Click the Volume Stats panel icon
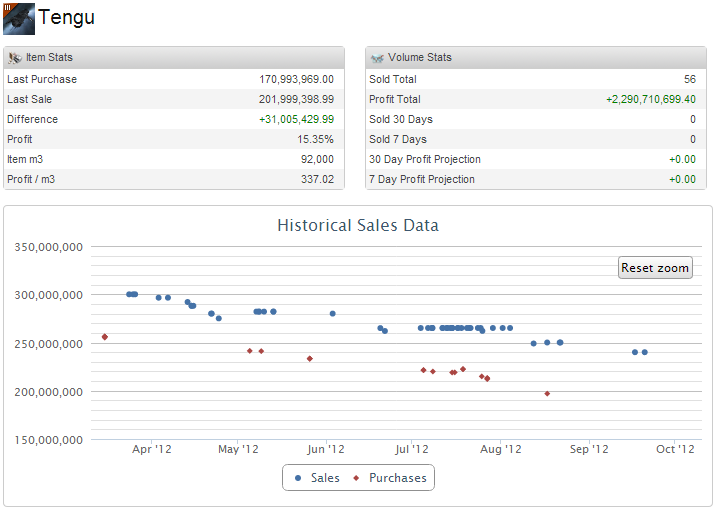 click(377, 58)
